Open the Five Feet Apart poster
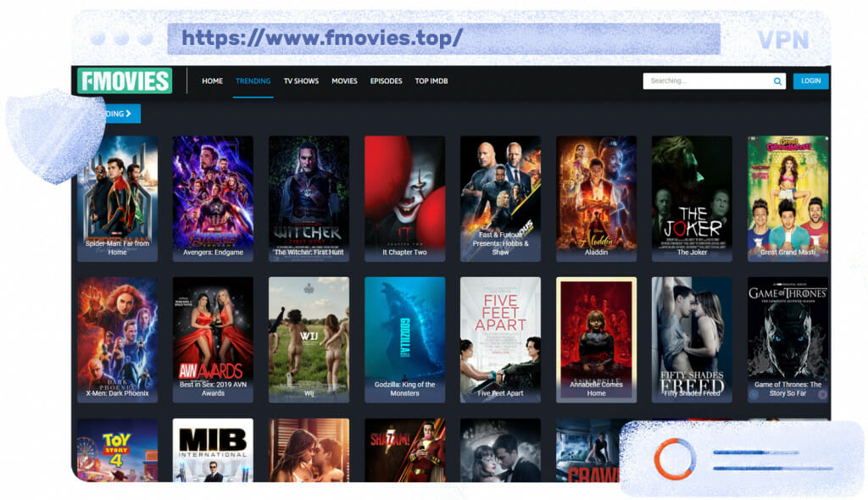The height and width of the screenshot is (500, 868). pos(500,340)
